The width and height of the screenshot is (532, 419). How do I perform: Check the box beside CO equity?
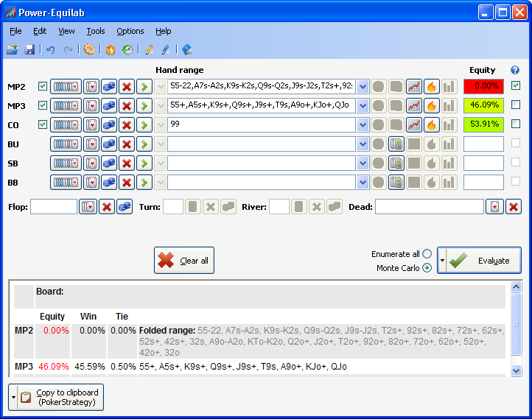516,124
